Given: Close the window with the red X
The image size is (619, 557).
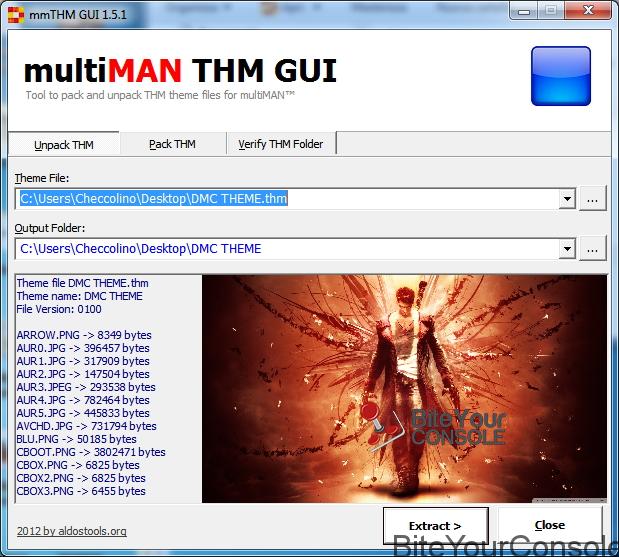Looking at the screenshot, I should (x=588, y=10).
